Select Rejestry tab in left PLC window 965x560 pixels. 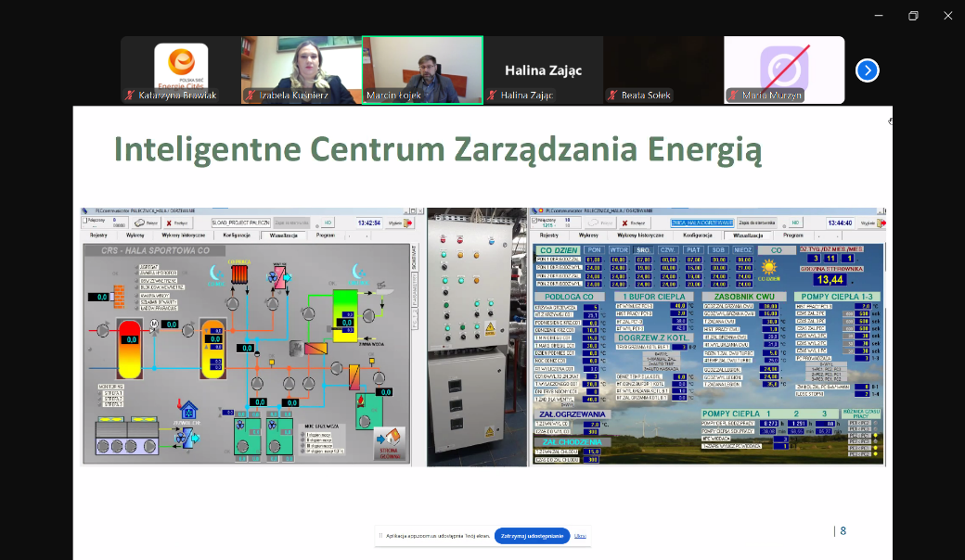[99, 235]
